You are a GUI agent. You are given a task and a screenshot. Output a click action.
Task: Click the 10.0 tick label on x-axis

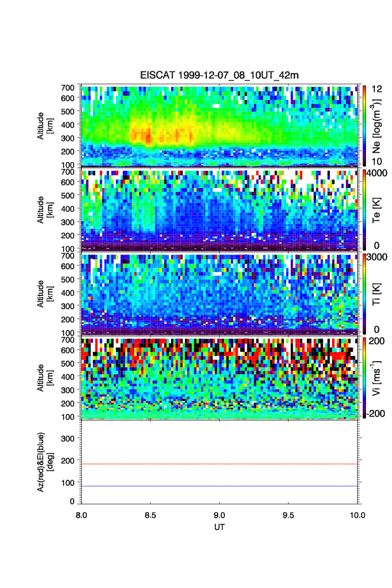[358, 514]
